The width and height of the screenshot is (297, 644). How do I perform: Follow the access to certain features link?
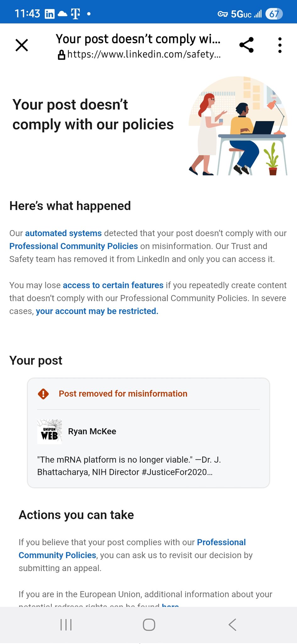(113, 285)
